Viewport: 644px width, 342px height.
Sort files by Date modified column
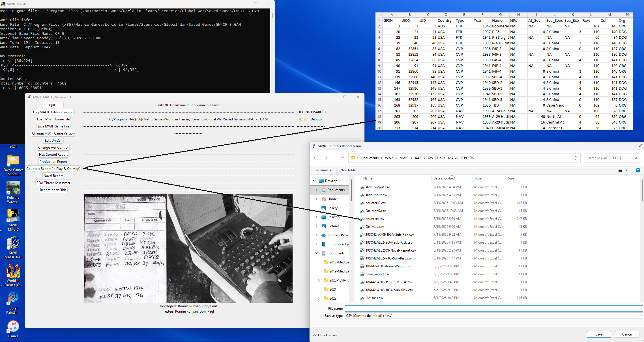click(444, 178)
